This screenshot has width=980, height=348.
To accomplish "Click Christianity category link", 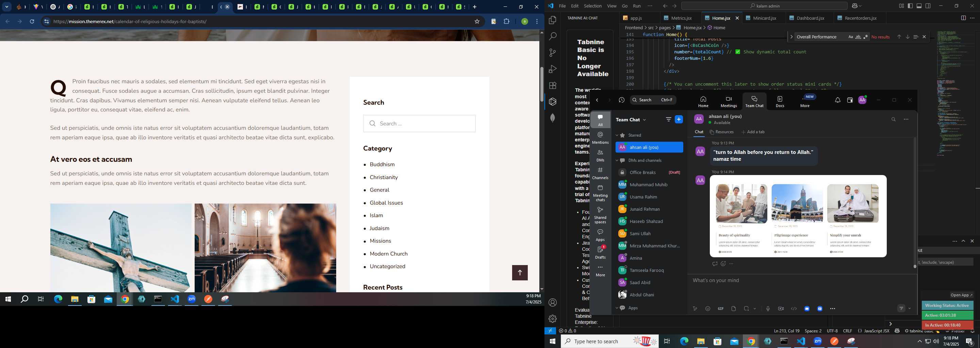I will point(383,177).
